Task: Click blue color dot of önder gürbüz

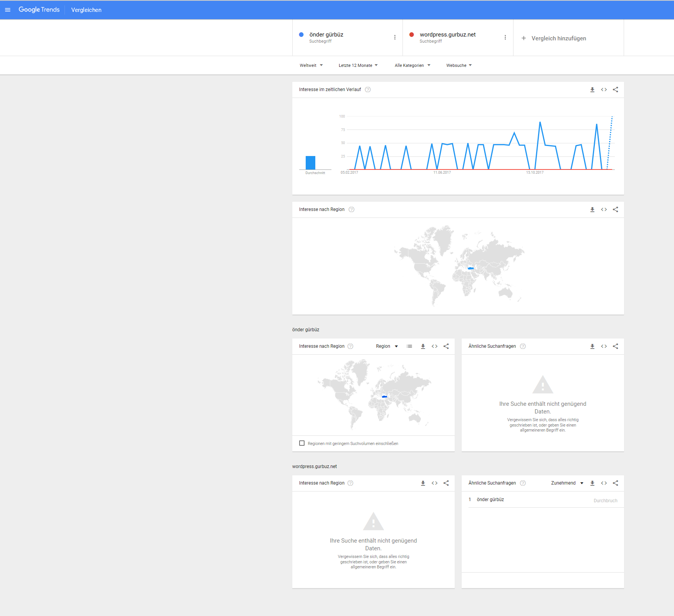Action: coord(301,35)
